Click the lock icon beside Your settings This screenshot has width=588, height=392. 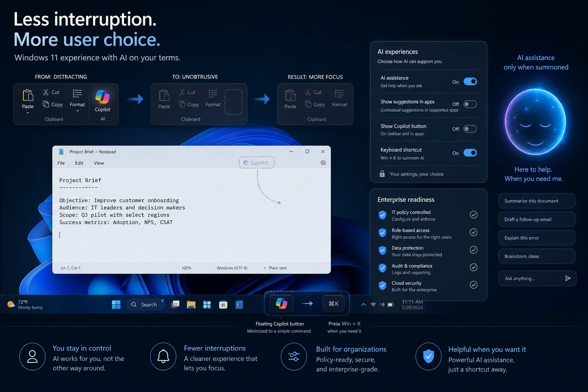(x=382, y=174)
